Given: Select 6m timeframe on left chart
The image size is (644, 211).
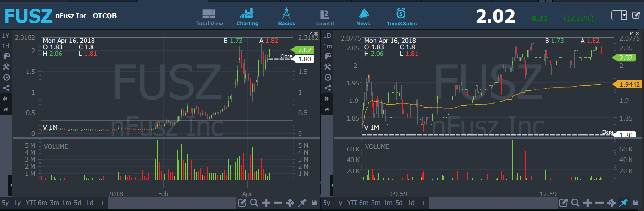Looking at the screenshot, I should 42,203.
